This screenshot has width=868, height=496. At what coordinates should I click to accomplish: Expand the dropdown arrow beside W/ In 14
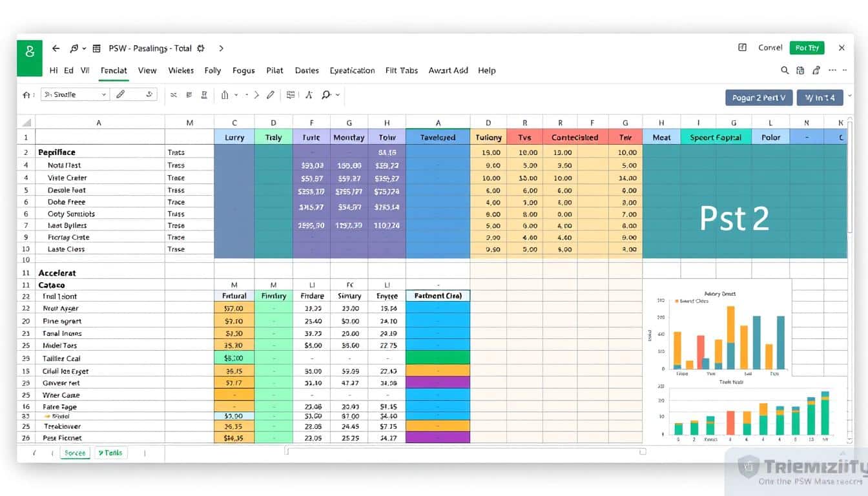[x=849, y=98]
